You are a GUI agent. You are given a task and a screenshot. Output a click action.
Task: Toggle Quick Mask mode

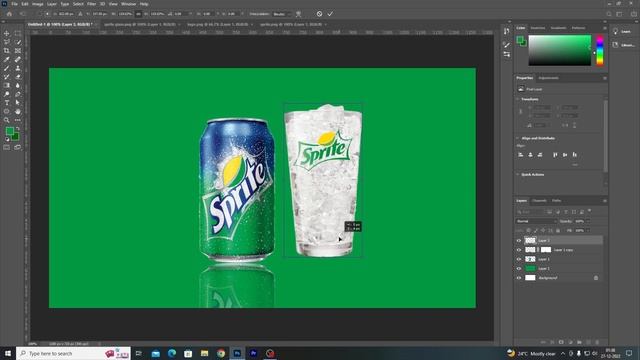[7, 147]
